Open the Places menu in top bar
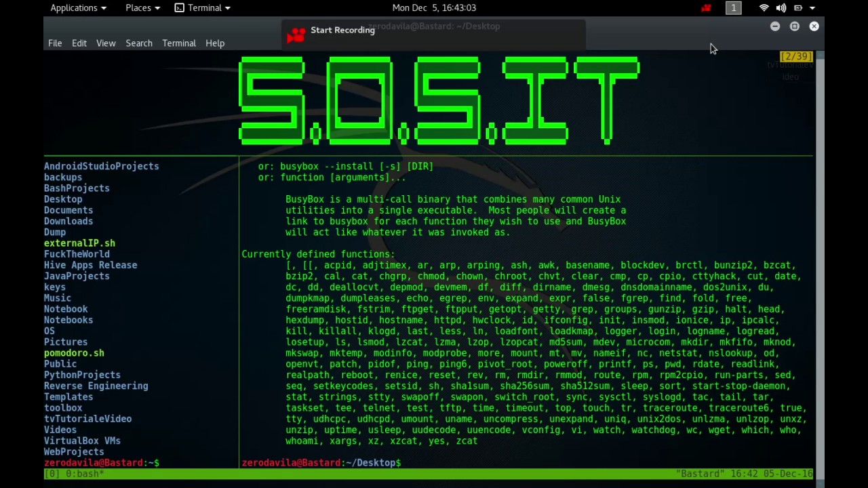Screen dimensions: 868x488 click(142, 7)
